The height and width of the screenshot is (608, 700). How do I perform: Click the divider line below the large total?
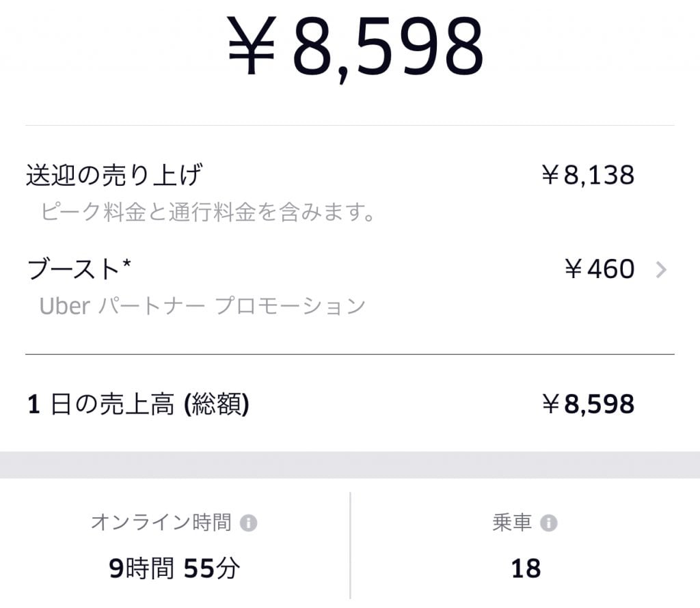pos(350,126)
